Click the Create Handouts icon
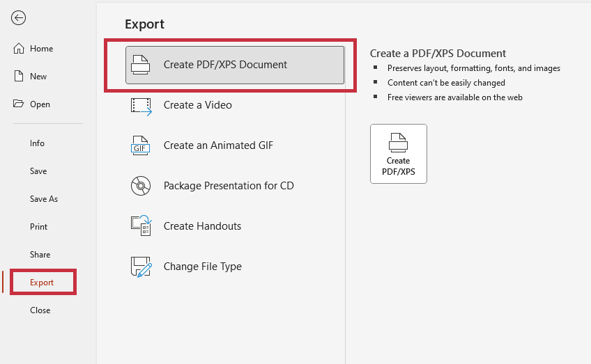This screenshot has height=364, width=591. (x=141, y=226)
